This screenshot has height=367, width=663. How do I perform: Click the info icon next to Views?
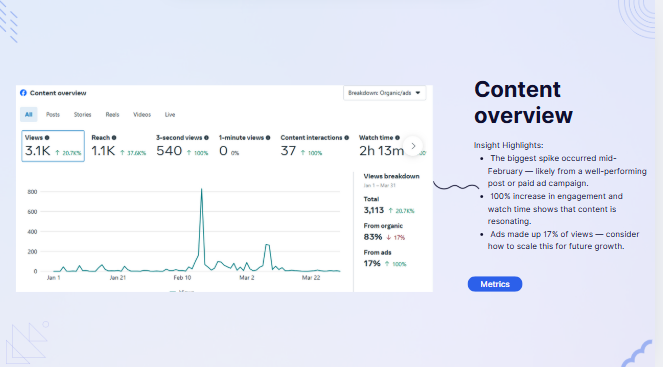pos(47,138)
